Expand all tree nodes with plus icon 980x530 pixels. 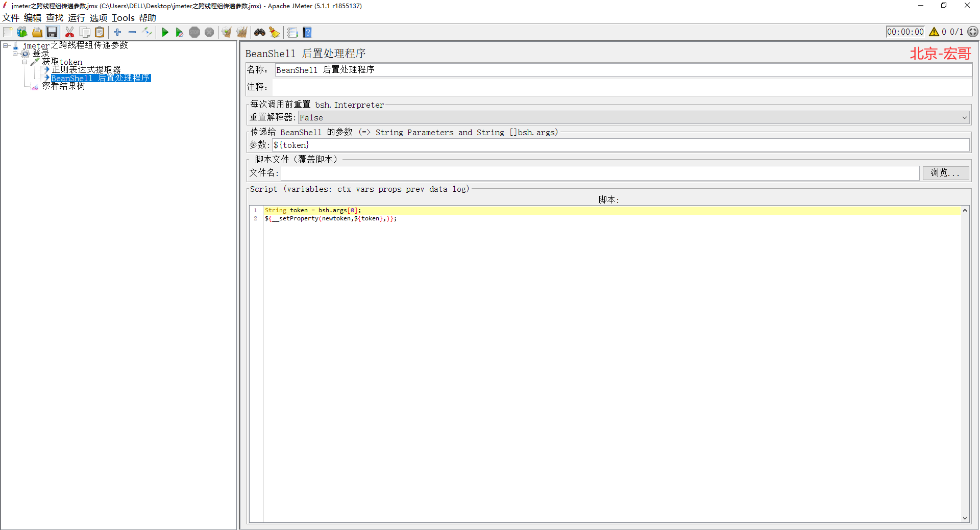point(117,32)
